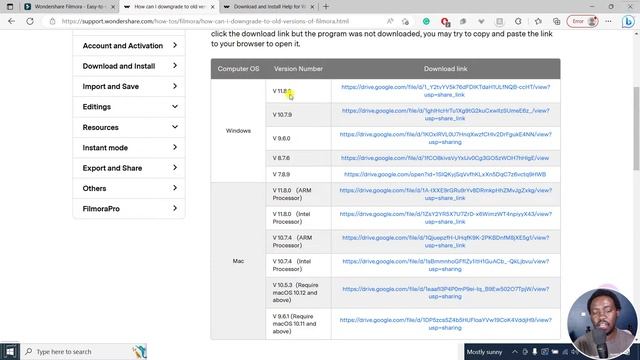Click the red extension icon with badge
640x360 pixels.
[x=445, y=21]
